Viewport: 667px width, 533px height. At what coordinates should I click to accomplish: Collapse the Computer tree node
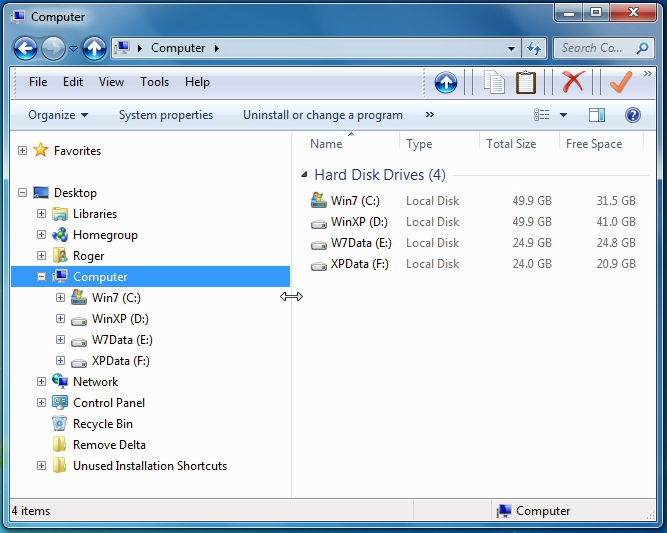pyautogui.click(x=41, y=276)
